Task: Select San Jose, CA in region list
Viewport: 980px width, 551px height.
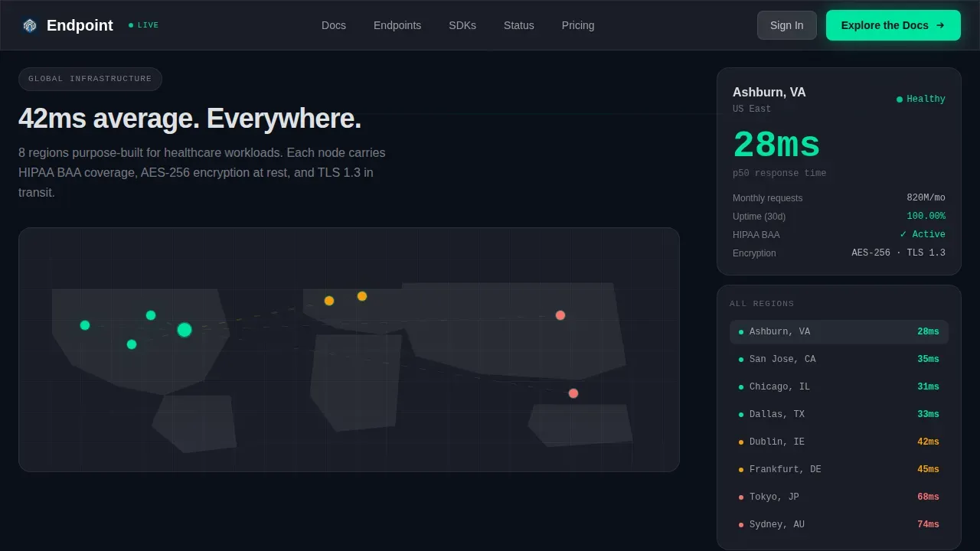Action: pos(839,360)
